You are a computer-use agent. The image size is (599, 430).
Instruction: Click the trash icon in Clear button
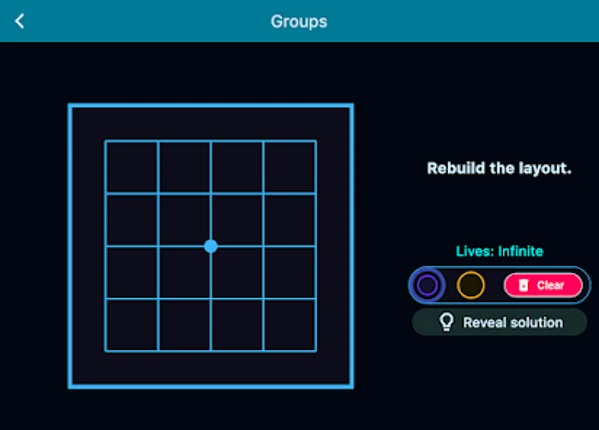523,285
